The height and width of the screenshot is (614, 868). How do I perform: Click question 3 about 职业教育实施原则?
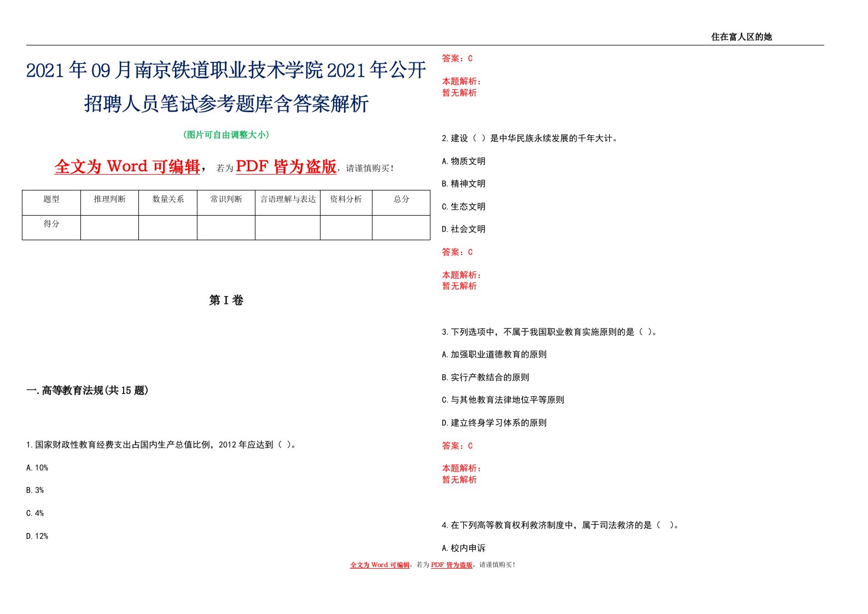click(550, 332)
